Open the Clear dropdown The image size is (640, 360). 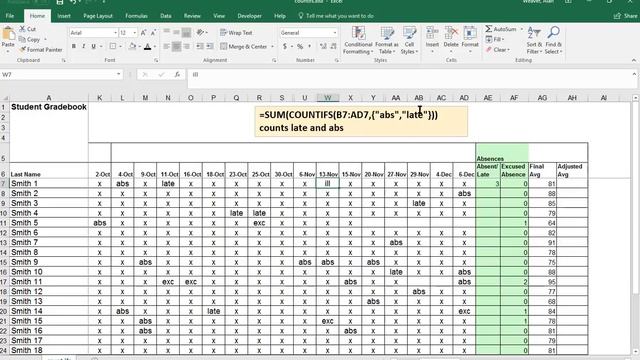click(498, 50)
